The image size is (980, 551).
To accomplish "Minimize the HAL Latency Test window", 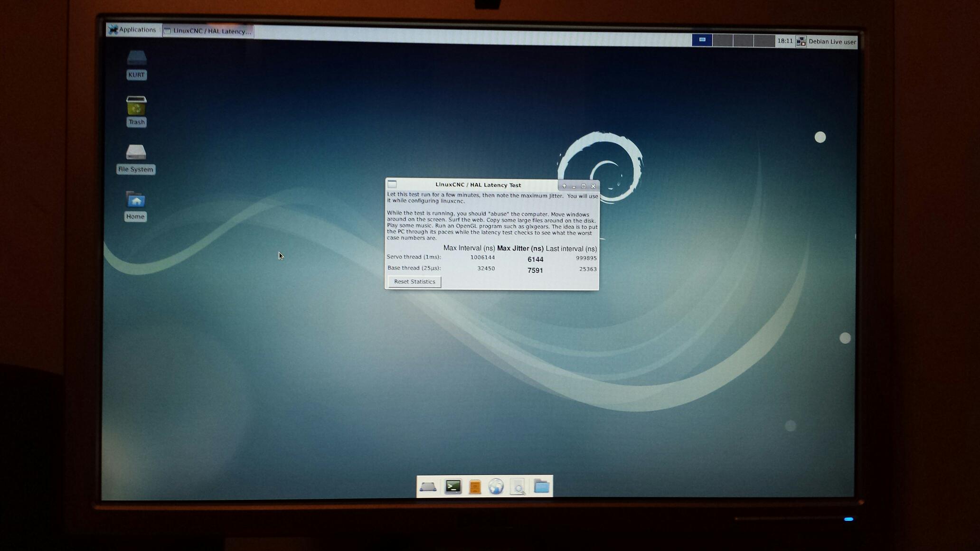I will point(574,187).
